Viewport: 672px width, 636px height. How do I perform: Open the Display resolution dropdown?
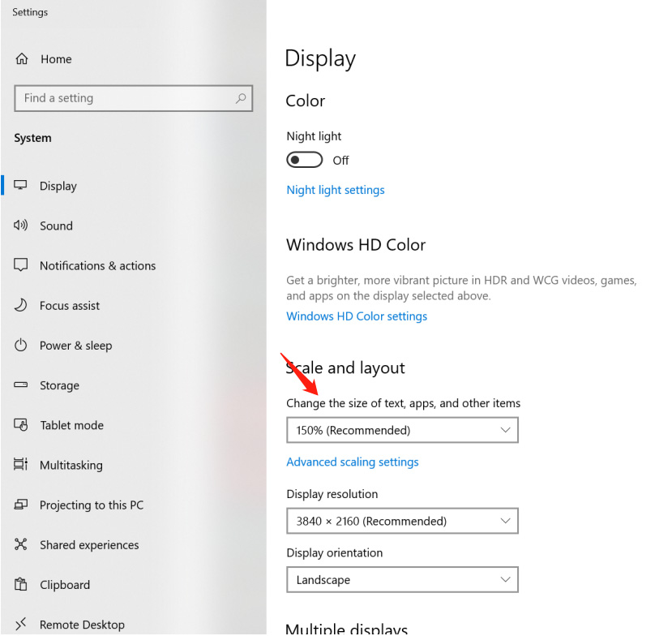[402, 521]
